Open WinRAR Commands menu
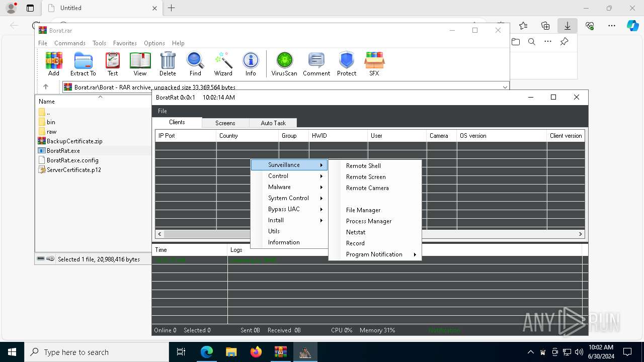Screen dimensions: 644x362 pyautogui.click(x=70, y=43)
